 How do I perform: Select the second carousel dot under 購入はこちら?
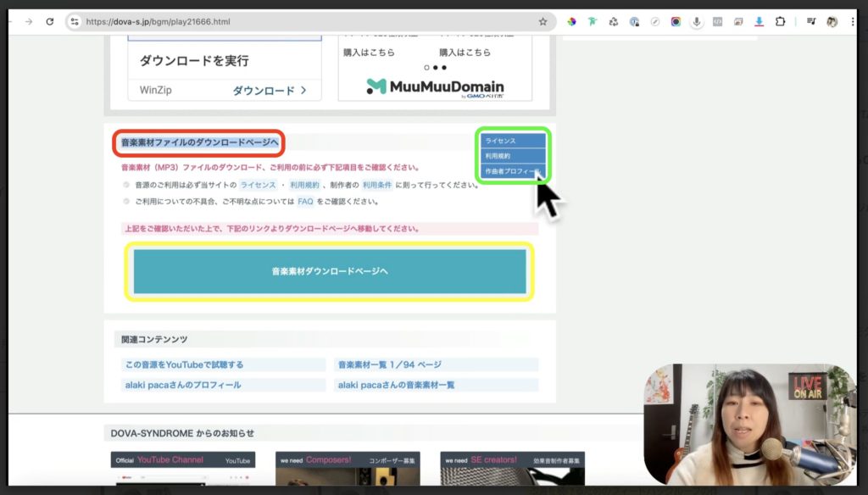click(x=436, y=68)
